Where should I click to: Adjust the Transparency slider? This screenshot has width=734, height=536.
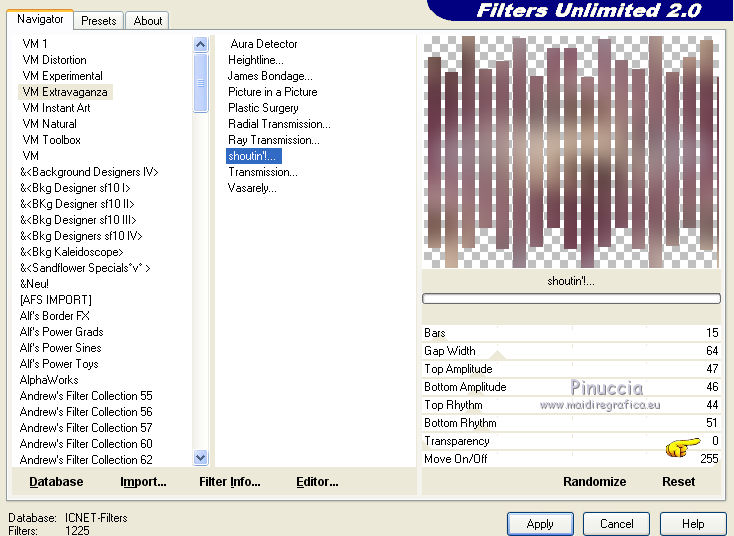(x=571, y=441)
